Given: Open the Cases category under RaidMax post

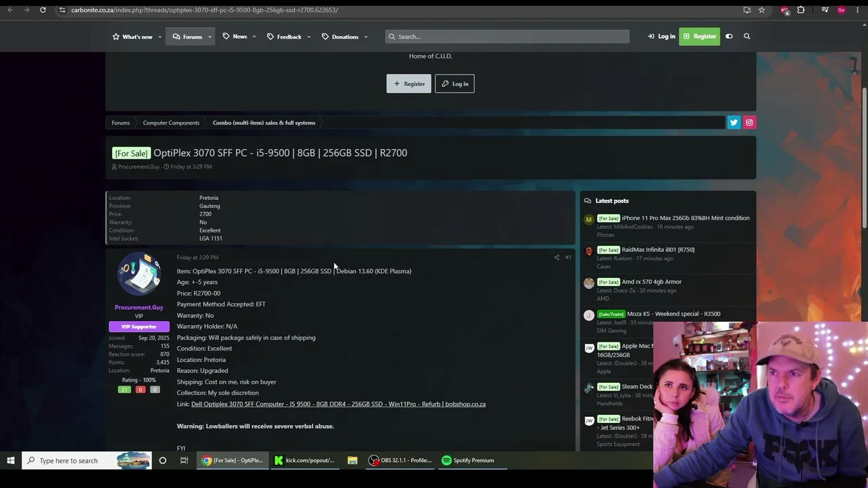Looking at the screenshot, I should [x=604, y=267].
